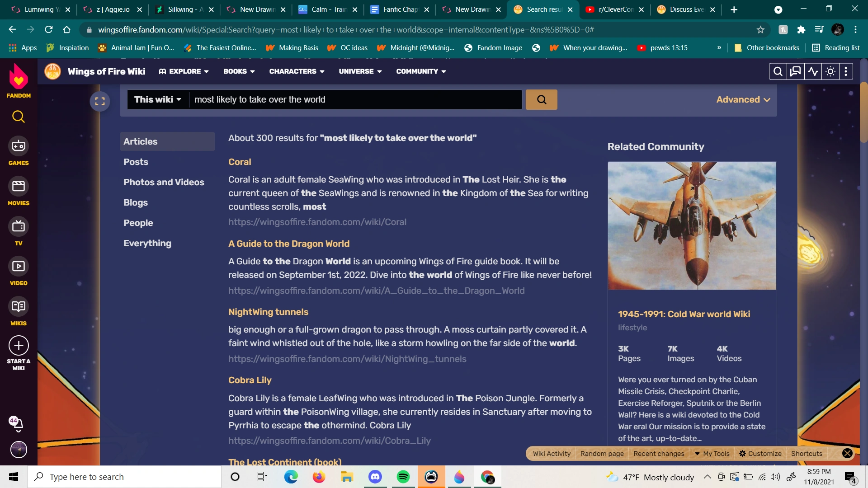
Task: Open the Cobra Lily result link
Action: coord(250,380)
